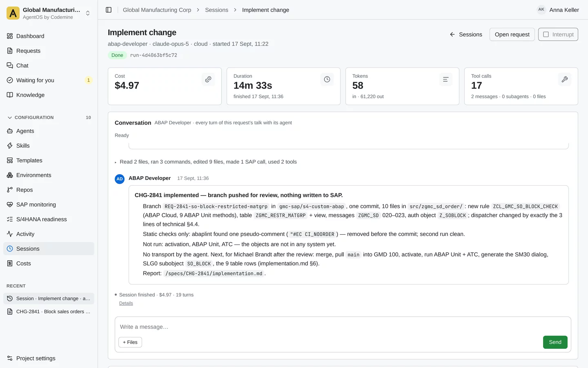This screenshot has width=588, height=368.
Task: Click the Activity pulse icon
Action: (x=10, y=234)
